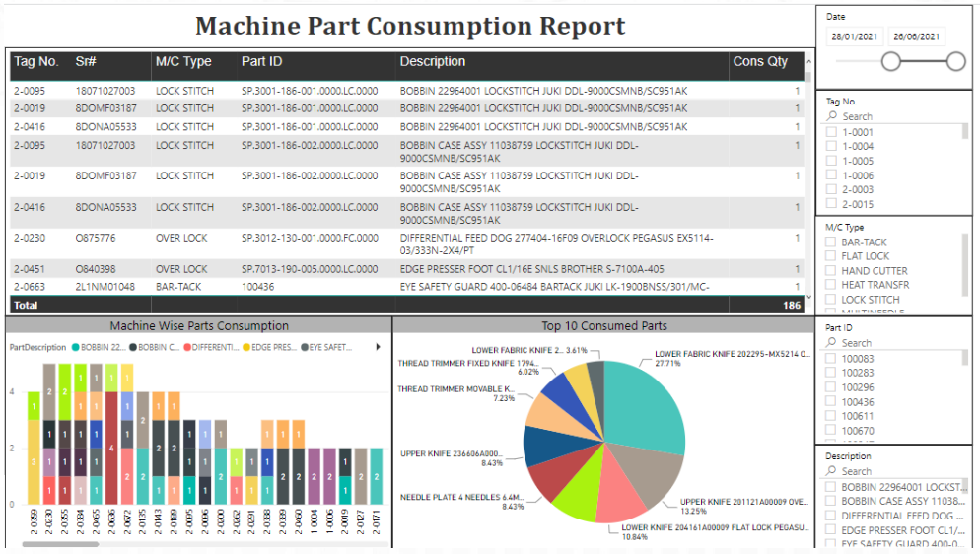Enable the 100436 Part ID checkbox
This screenshot has width=980, height=554.
[x=831, y=402]
